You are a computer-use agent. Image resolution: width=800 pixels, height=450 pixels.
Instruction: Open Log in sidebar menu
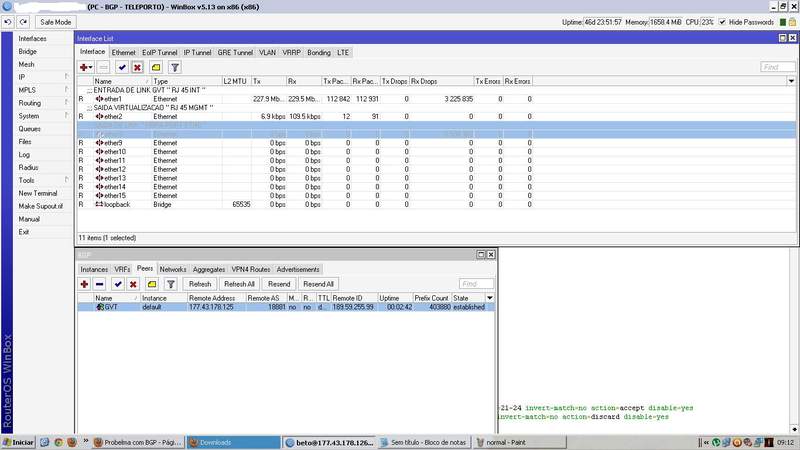[x=24, y=155]
